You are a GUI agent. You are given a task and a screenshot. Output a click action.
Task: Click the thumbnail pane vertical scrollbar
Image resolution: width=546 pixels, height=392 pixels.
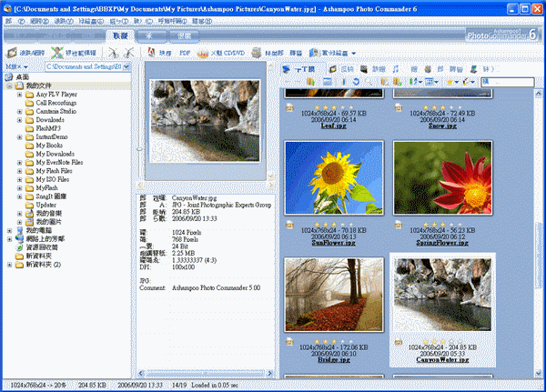tap(540, 227)
